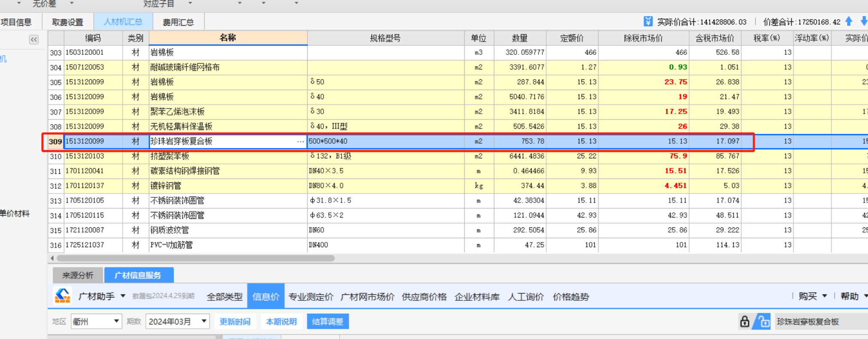The width and height of the screenshot is (868, 339).
Task: Click the horizontal scrollbar left arrow
Action: pyautogui.click(x=52, y=258)
